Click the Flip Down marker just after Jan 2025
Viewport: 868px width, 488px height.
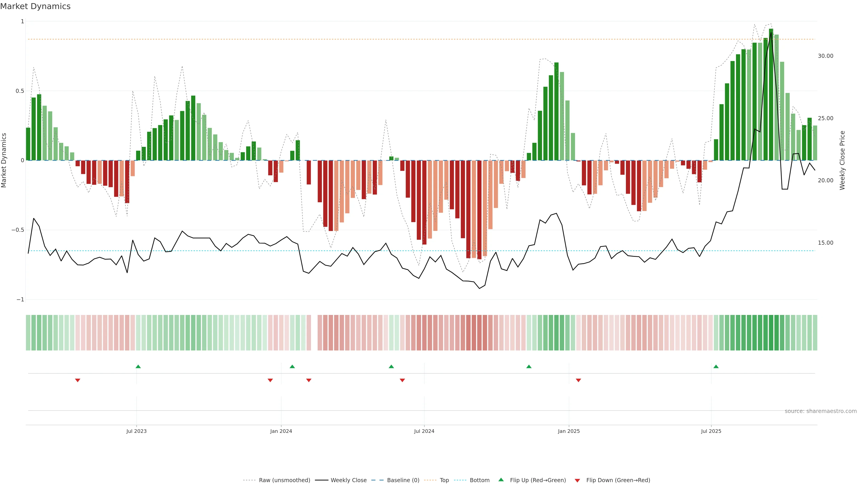pyautogui.click(x=579, y=380)
